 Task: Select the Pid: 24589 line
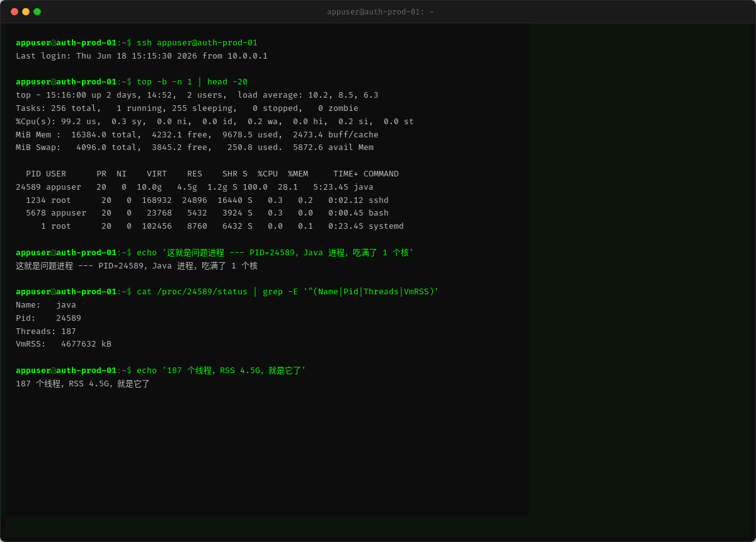tap(49, 318)
